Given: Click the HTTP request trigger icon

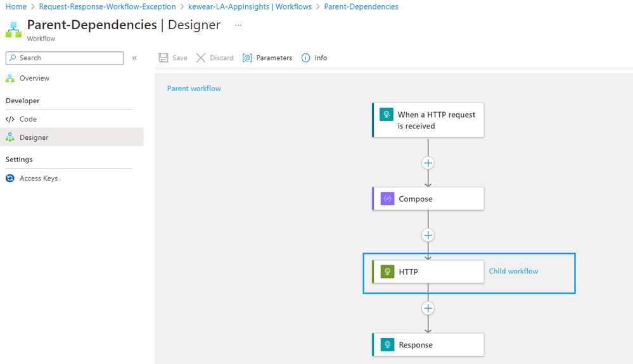Looking at the screenshot, I should pyautogui.click(x=387, y=115).
